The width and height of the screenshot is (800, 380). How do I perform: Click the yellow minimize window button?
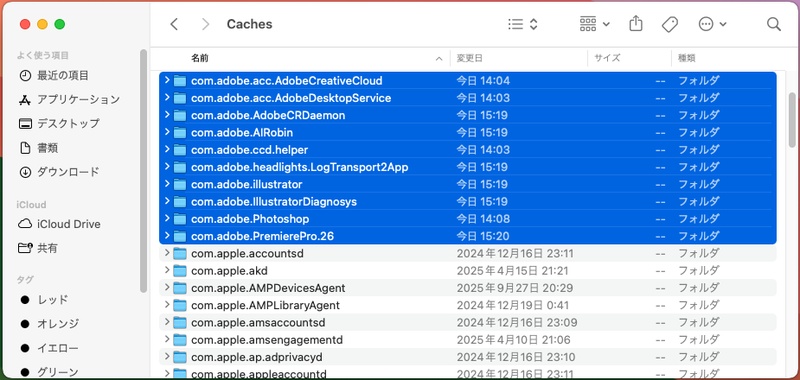[x=42, y=24]
